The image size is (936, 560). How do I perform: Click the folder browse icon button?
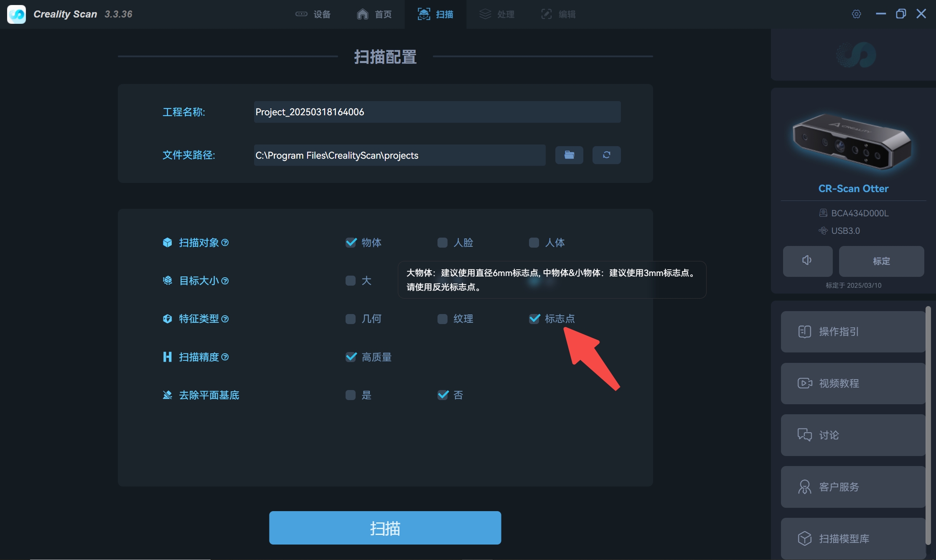click(x=569, y=155)
